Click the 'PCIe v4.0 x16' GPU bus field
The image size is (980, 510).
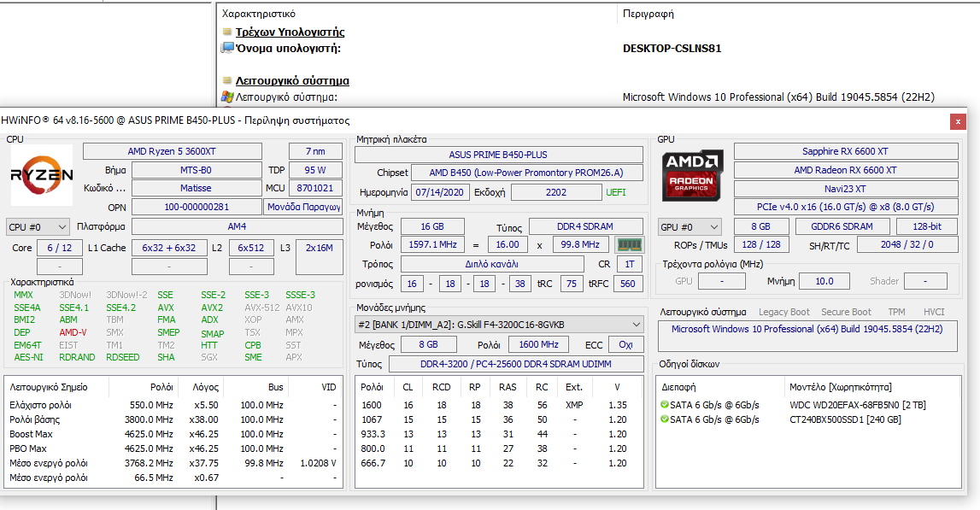click(846, 207)
